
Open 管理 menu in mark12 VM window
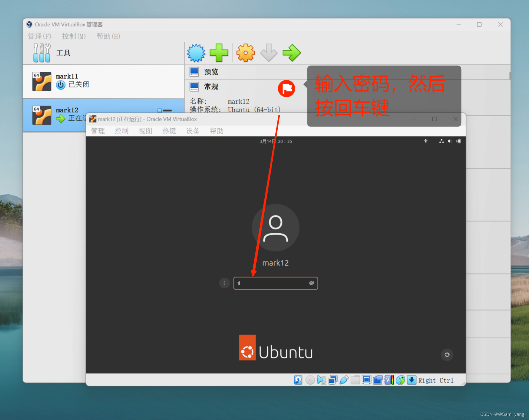click(x=98, y=131)
